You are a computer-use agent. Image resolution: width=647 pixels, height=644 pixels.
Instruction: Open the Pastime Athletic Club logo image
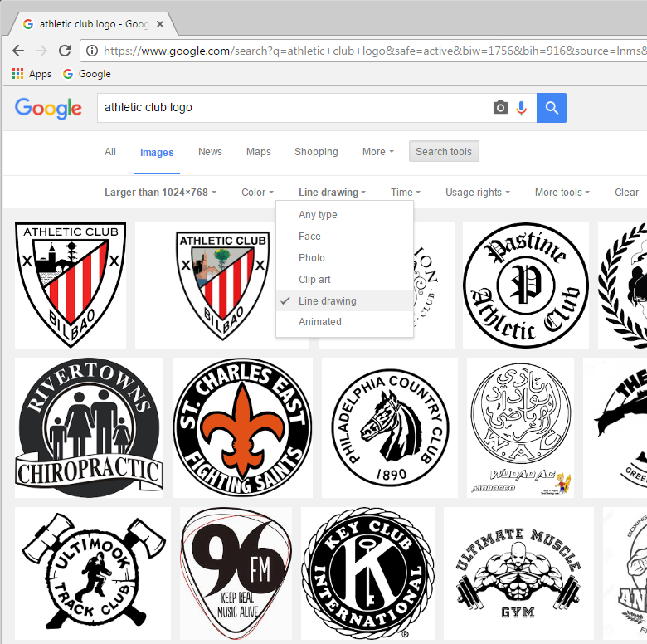526,285
